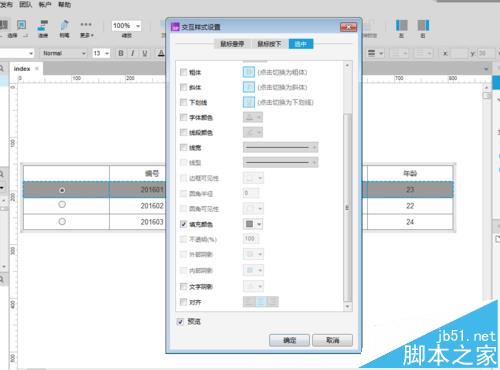Click the gray fill color swatch
The image size is (500, 370).
point(249,224)
